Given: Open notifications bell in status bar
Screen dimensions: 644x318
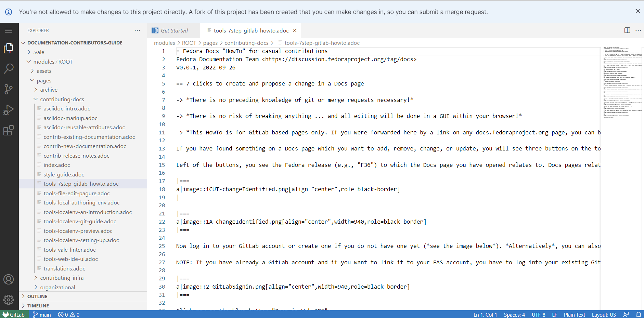Looking at the screenshot, I should coord(639,315).
